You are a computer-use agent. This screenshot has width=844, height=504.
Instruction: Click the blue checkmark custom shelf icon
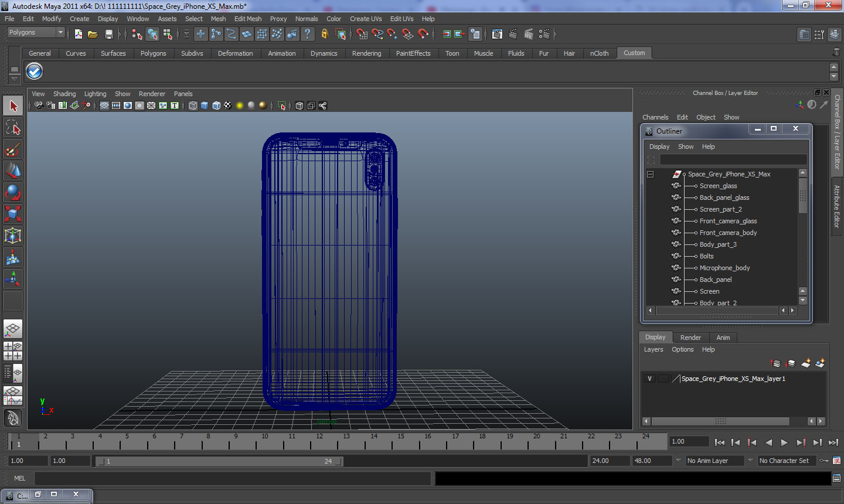pyautogui.click(x=35, y=71)
